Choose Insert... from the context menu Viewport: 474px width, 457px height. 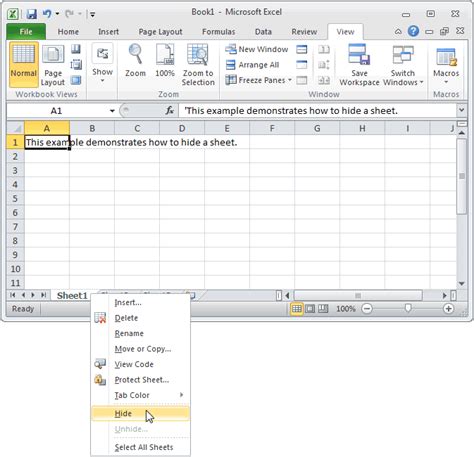click(x=140, y=302)
